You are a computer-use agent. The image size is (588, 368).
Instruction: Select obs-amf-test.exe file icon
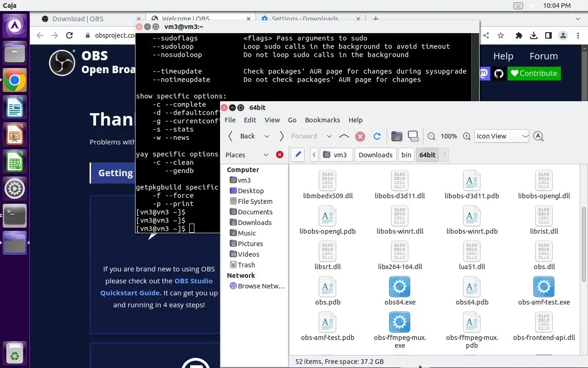tap(544, 286)
